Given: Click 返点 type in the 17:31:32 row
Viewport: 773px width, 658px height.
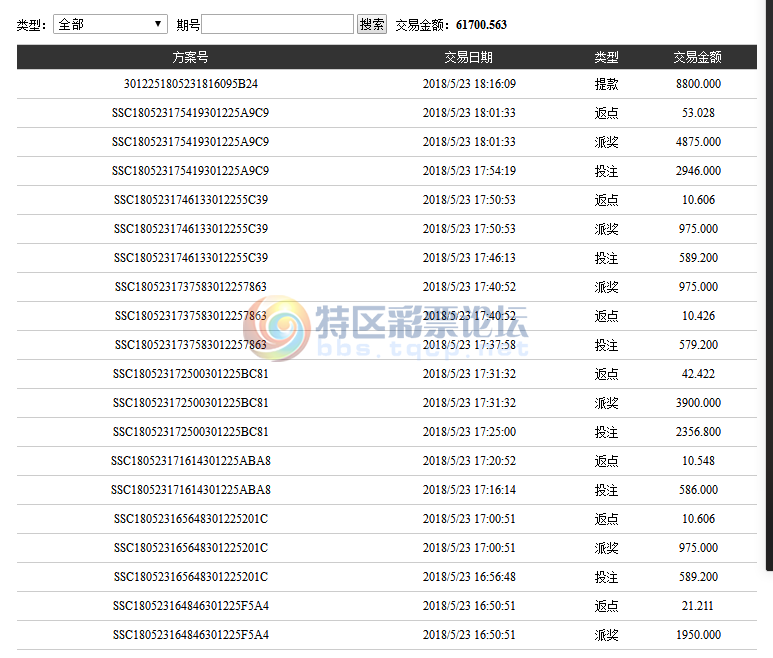Looking at the screenshot, I should (606, 374).
